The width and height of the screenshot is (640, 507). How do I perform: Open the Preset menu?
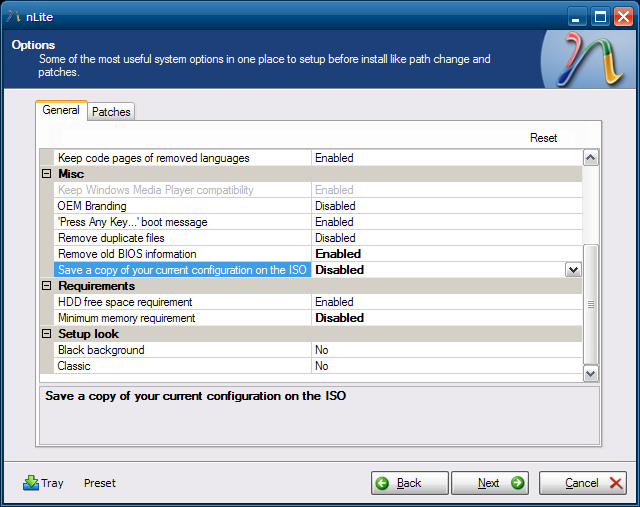[100, 483]
